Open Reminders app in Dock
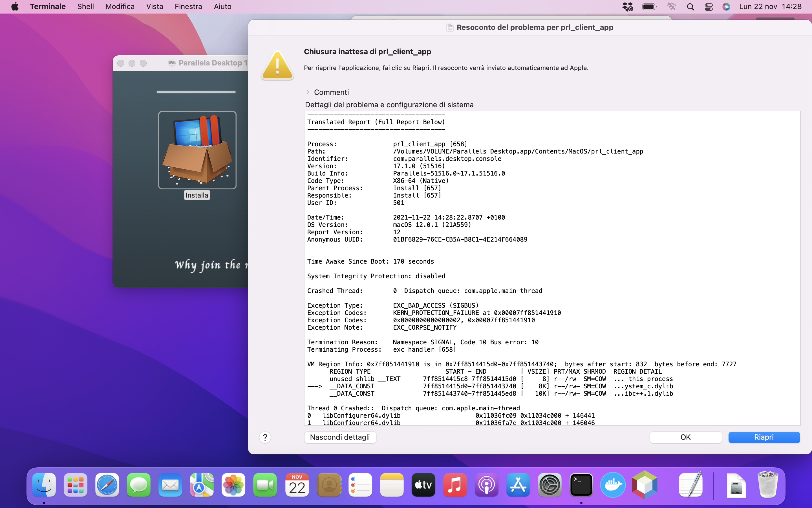 [360, 485]
